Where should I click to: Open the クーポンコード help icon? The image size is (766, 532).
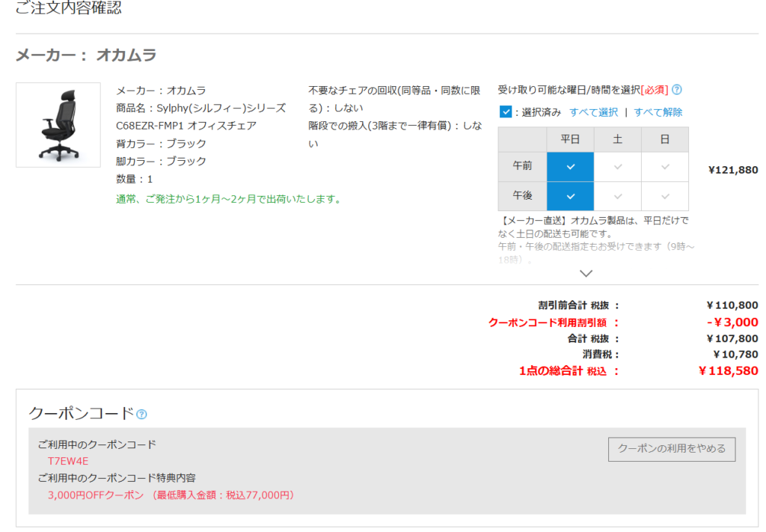141,415
